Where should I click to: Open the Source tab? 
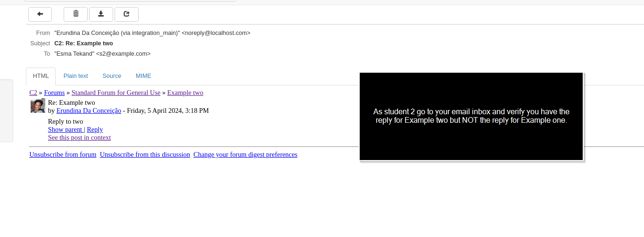tap(112, 76)
